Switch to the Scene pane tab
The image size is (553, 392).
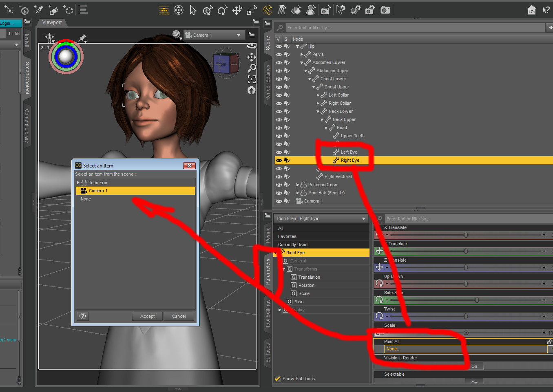coord(268,43)
